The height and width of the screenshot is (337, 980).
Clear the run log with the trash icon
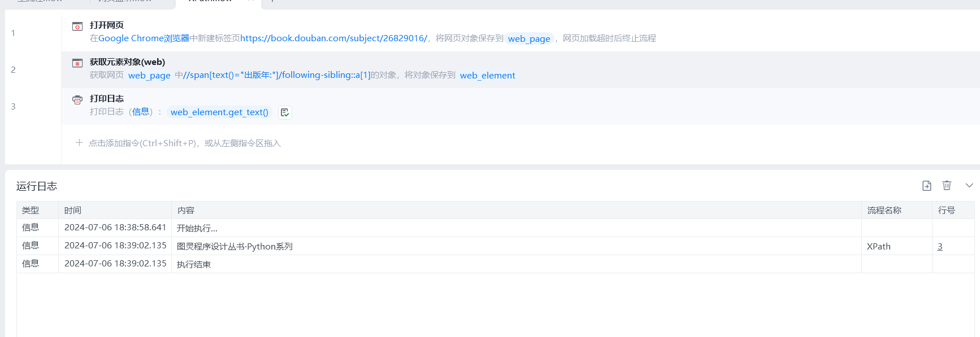(x=947, y=185)
